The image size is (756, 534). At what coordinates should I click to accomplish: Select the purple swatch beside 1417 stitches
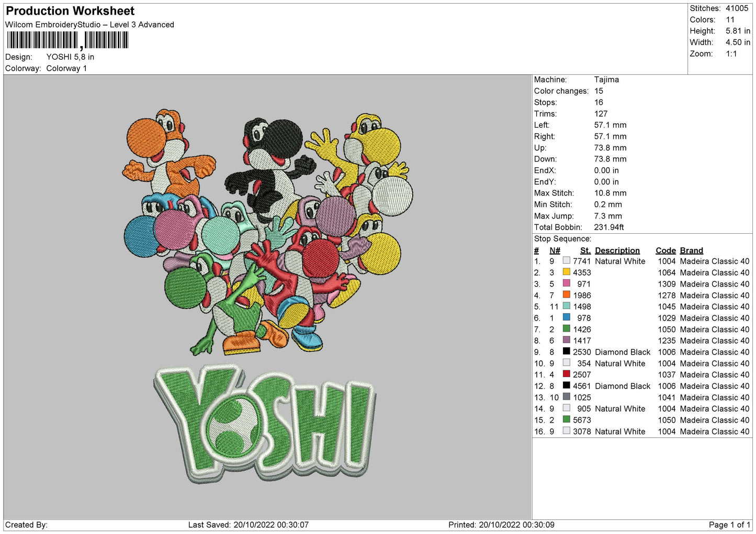pyautogui.click(x=566, y=340)
